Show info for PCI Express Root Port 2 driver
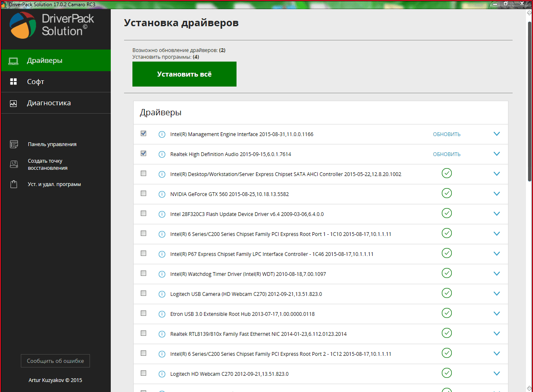 [162, 354]
